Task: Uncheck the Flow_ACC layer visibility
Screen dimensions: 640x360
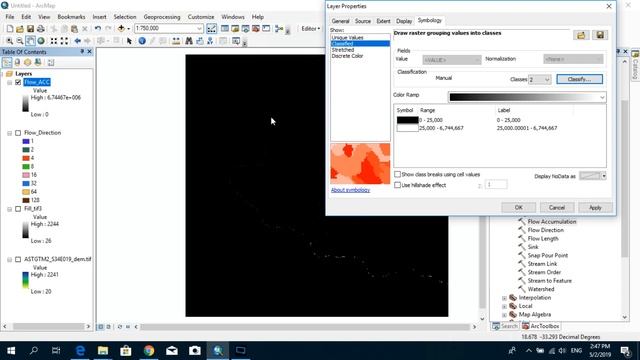Action: pos(18,82)
